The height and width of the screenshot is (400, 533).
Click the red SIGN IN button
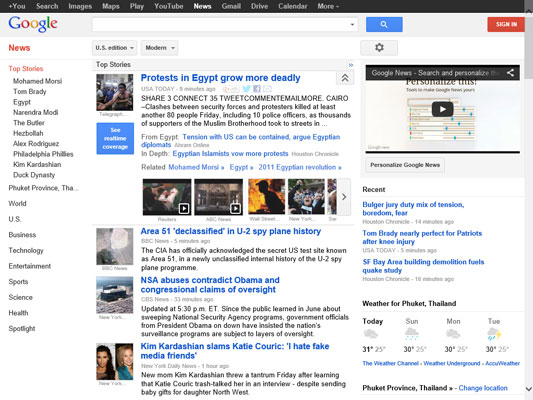coord(506,24)
